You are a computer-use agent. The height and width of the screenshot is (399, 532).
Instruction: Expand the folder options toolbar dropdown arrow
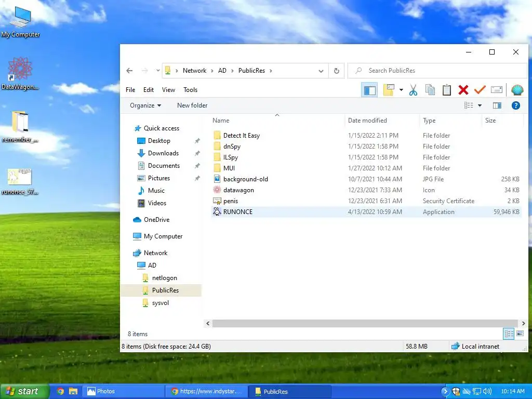coord(401,90)
